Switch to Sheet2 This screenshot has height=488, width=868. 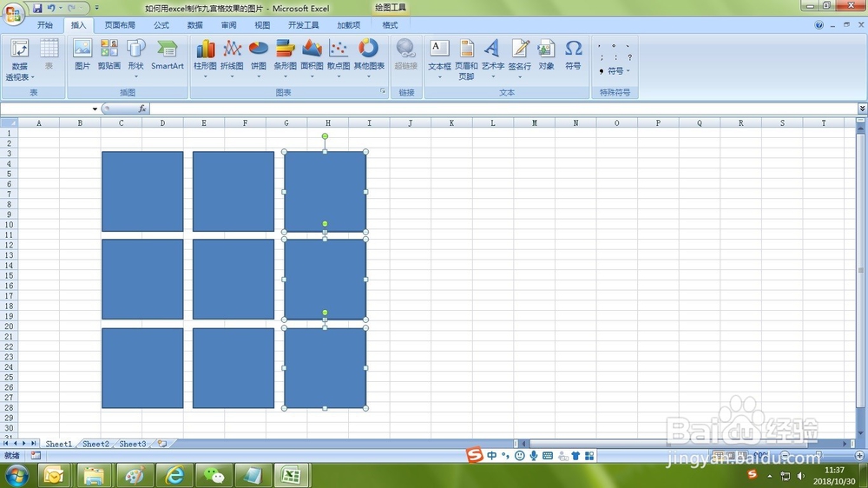tap(95, 444)
